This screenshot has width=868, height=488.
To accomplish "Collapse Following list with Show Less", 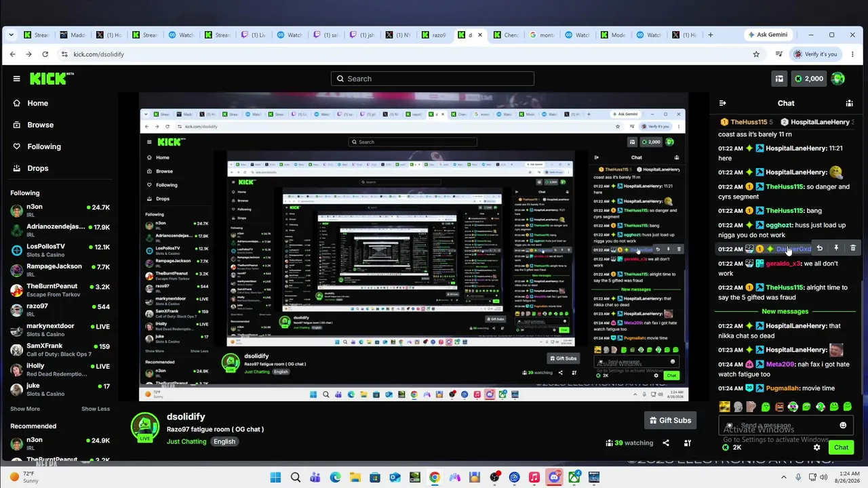I will pos(96,409).
